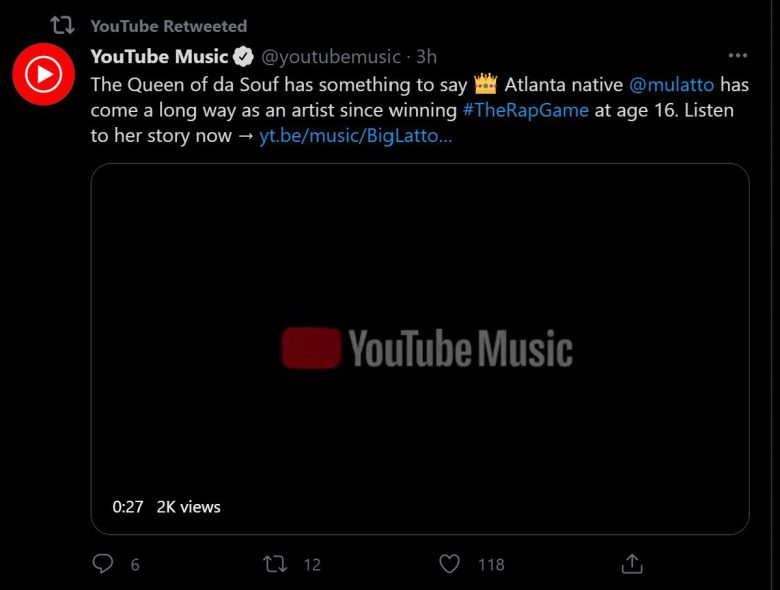The width and height of the screenshot is (780, 590).
Task: Open the YouTube Music display name
Action: (x=159, y=57)
